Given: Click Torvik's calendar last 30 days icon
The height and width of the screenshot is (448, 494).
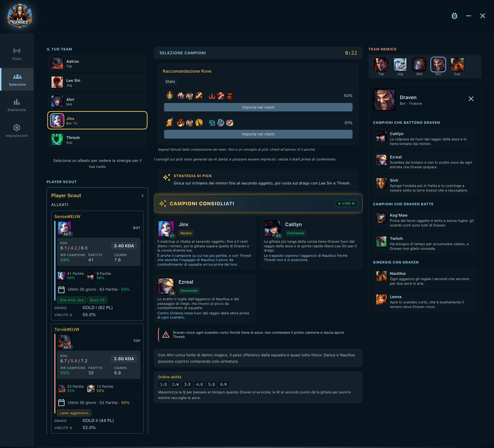Looking at the screenshot, I should [61, 403].
